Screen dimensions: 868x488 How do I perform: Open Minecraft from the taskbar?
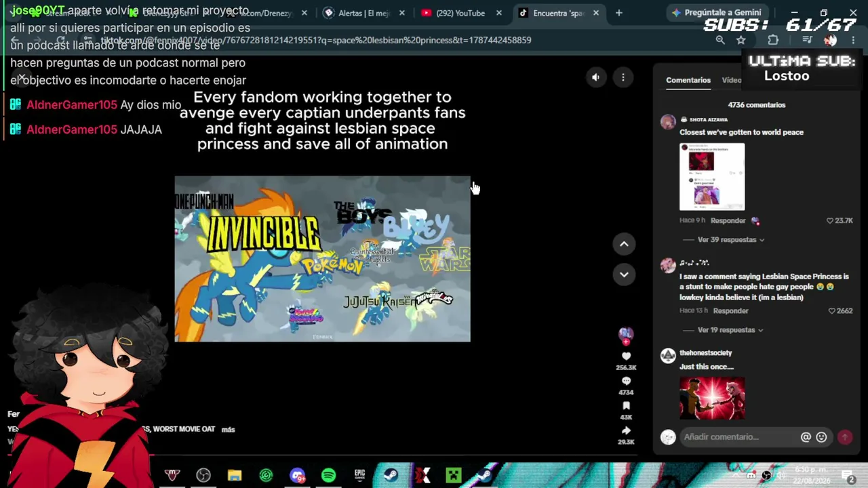coord(453,475)
